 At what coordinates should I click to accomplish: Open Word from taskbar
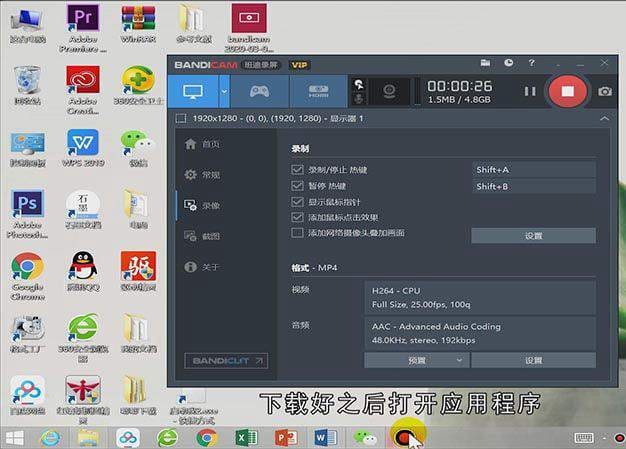pos(325,438)
